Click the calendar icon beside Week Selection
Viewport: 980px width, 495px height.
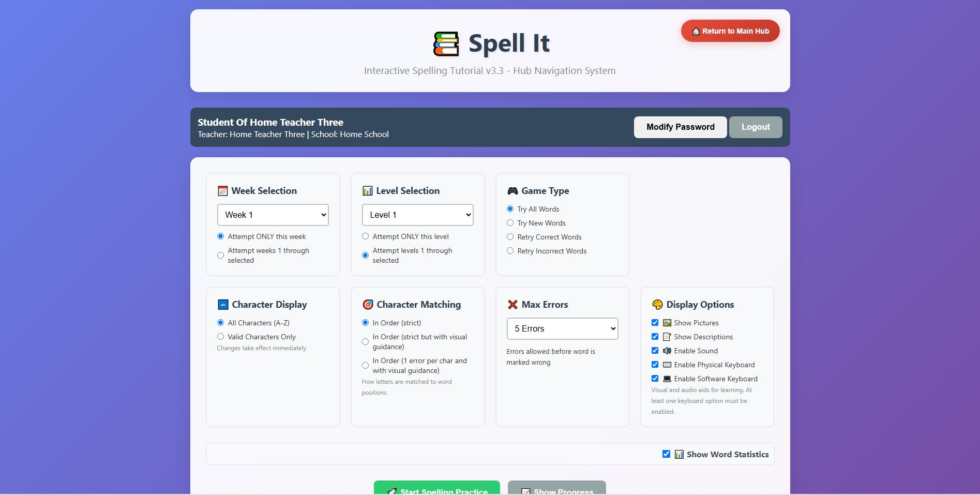pyautogui.click(x=222, y=191)
